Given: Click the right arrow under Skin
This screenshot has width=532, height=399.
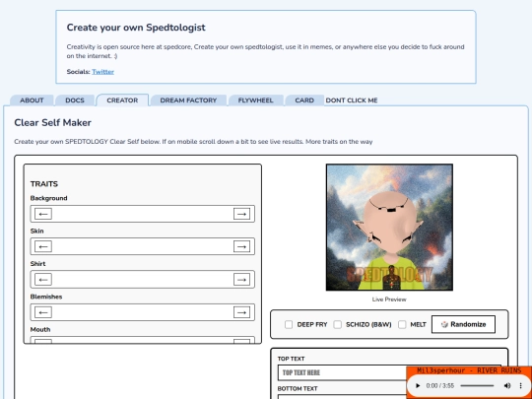Looking at the screenshot, I should point(241,246).
